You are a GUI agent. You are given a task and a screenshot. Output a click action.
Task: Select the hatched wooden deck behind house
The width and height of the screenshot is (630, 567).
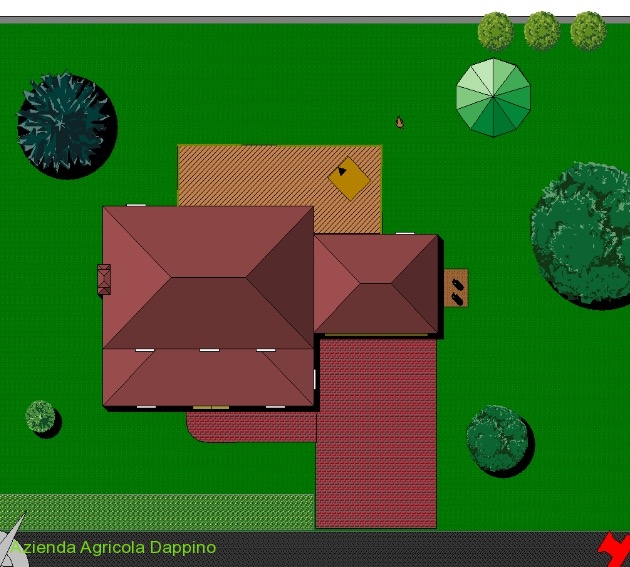[x=280, y=177]
